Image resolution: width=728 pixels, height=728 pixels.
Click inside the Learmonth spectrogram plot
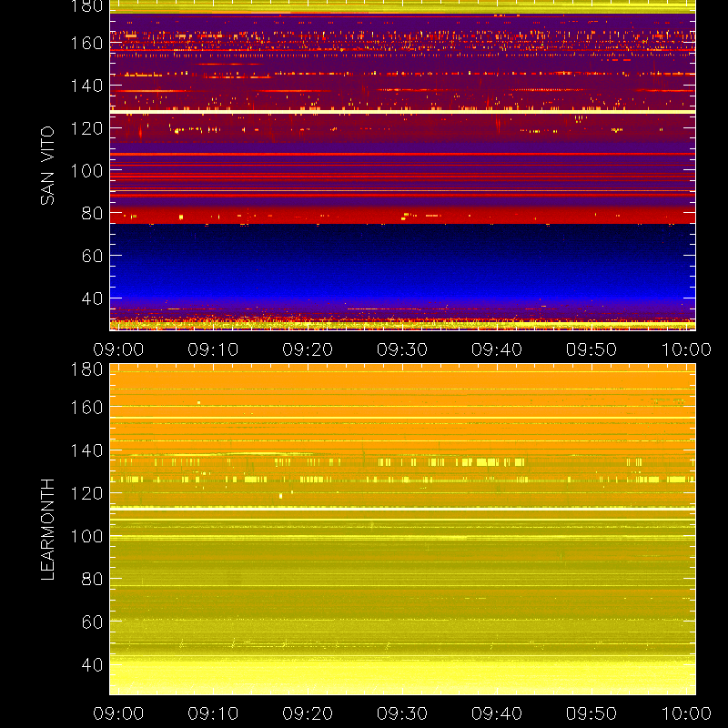point(402,530)
